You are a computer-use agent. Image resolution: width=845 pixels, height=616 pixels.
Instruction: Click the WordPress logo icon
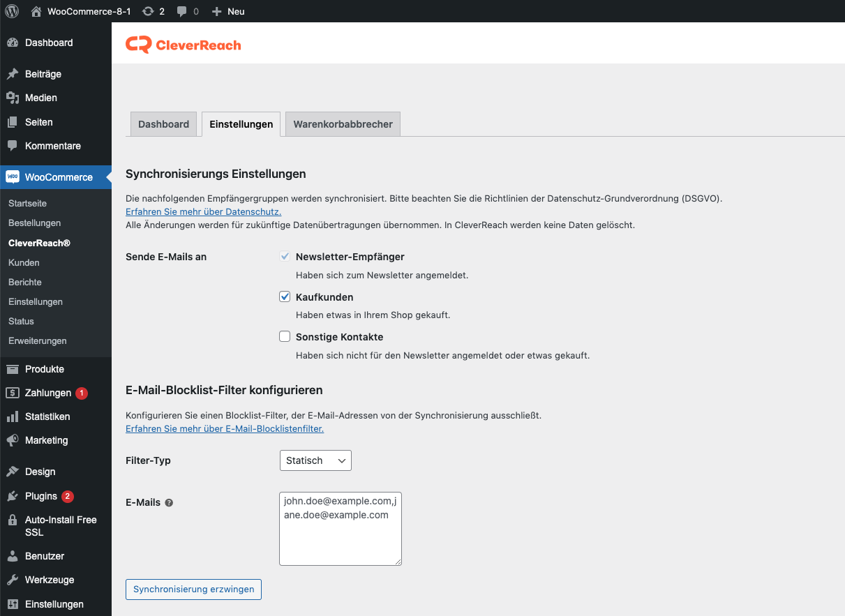tap(12, 11)
